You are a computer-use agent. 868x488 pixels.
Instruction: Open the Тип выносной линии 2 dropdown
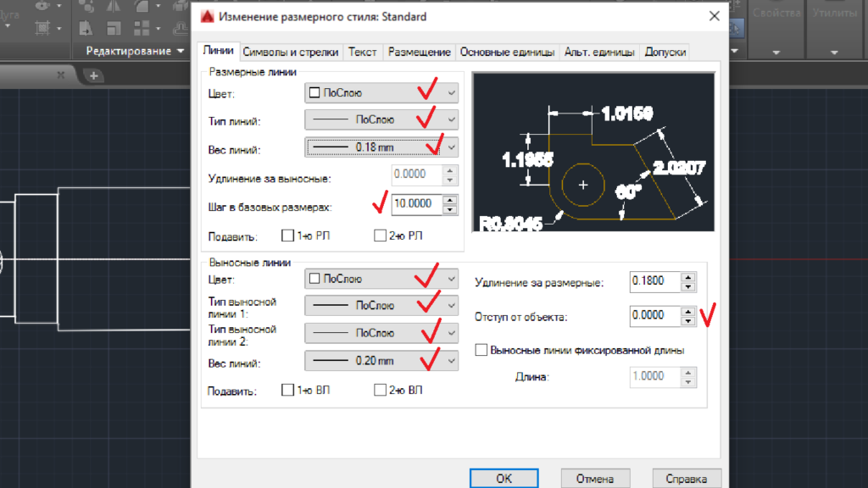point(451,334)
